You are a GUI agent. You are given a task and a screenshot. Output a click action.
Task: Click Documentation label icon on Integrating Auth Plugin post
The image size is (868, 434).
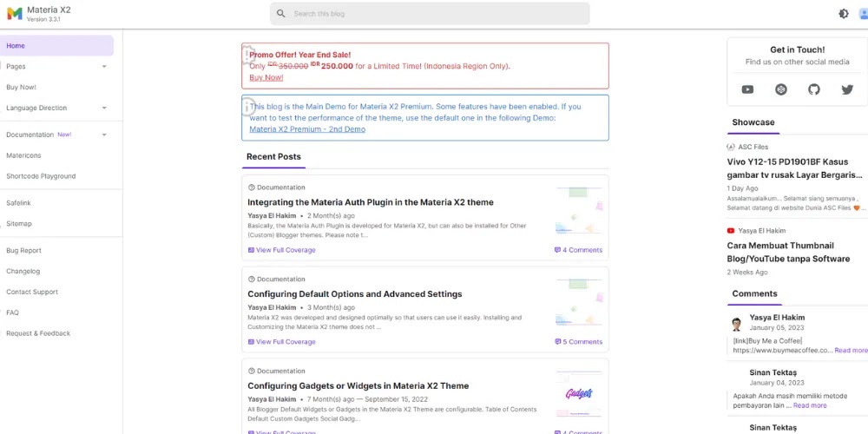tap(252, 187)
